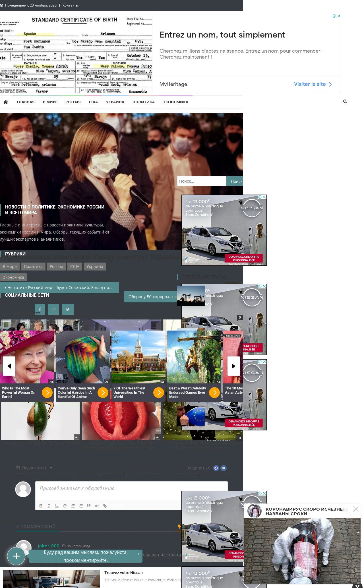This screenshot has width=364, height=588.
Task: Connect with VK login icon
Action: (224, 468)
